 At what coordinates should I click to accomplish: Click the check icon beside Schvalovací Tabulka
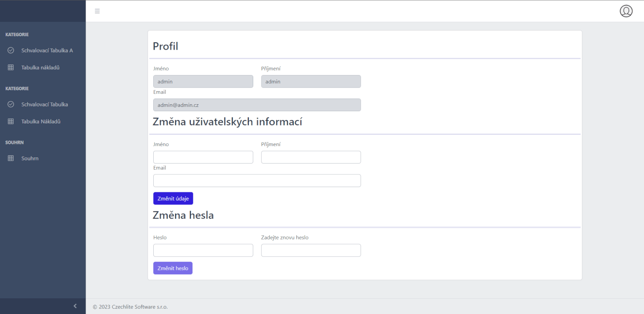click(11, 104)
